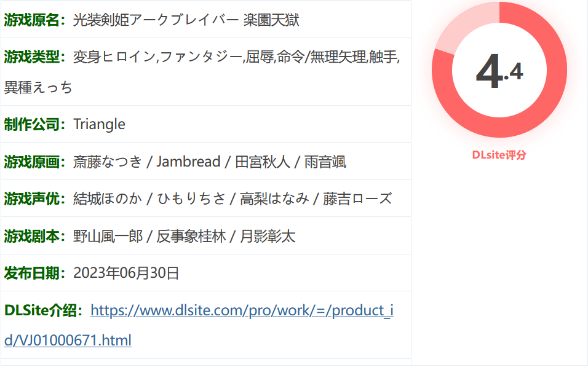Screen dimensions: 588x370
Task: Click the 制作公司 label
Action: click(x=34, y=124)
